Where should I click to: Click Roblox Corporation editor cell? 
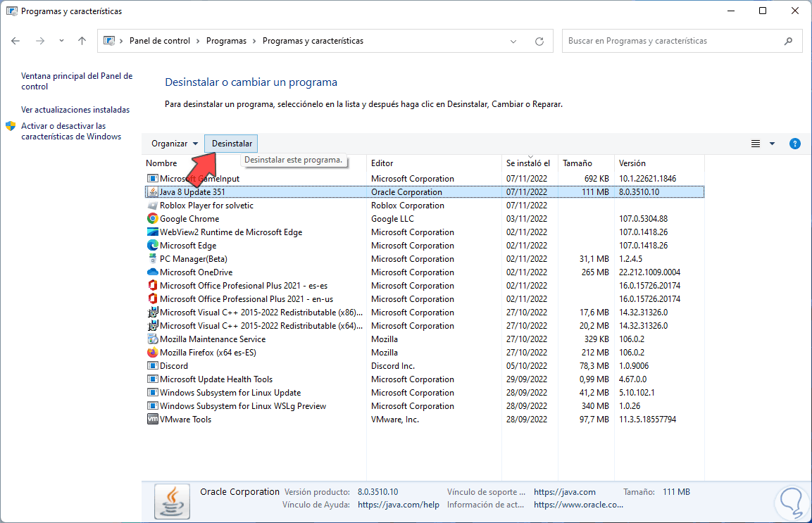408,206
